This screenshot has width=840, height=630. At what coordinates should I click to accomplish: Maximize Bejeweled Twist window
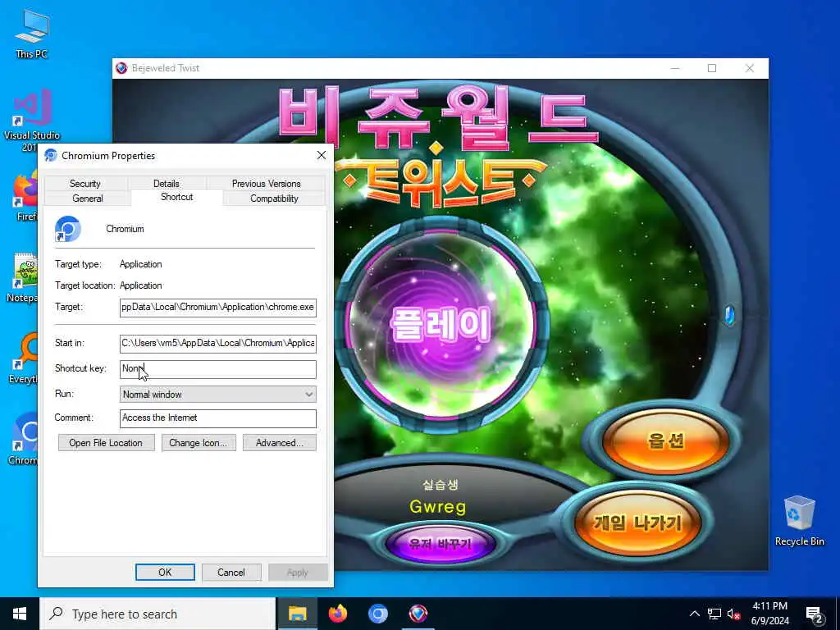coord(712,68)
